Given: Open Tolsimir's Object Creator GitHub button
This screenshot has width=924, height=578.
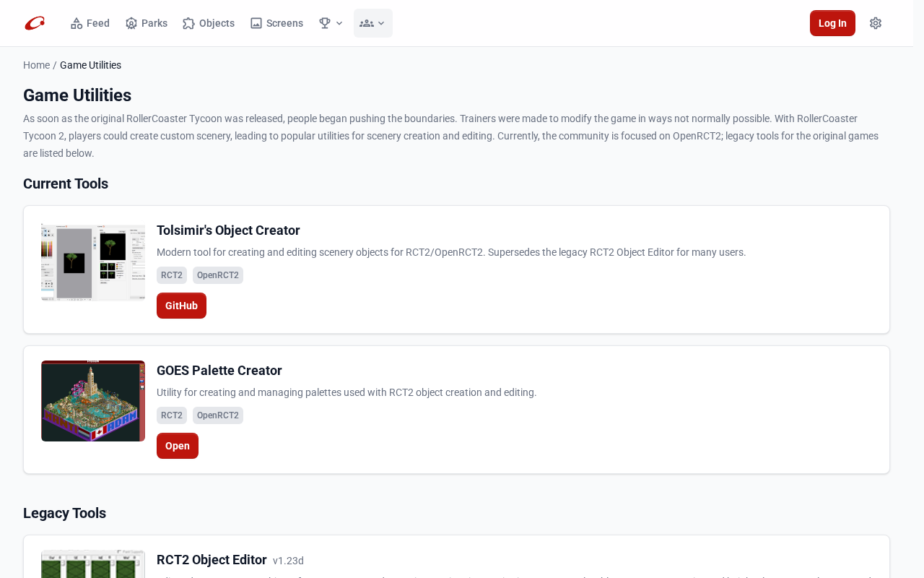Looking at the screenshot, I should [181, 306].
